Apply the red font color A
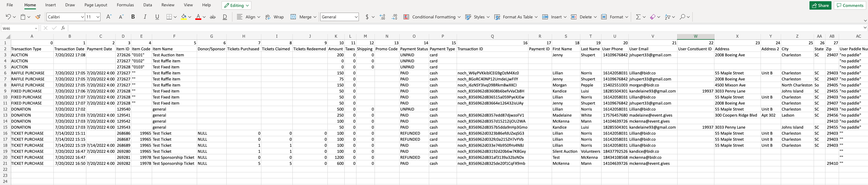Image resolution: width=868 pixels, height=185 pixels. click(x=198, y=17)
